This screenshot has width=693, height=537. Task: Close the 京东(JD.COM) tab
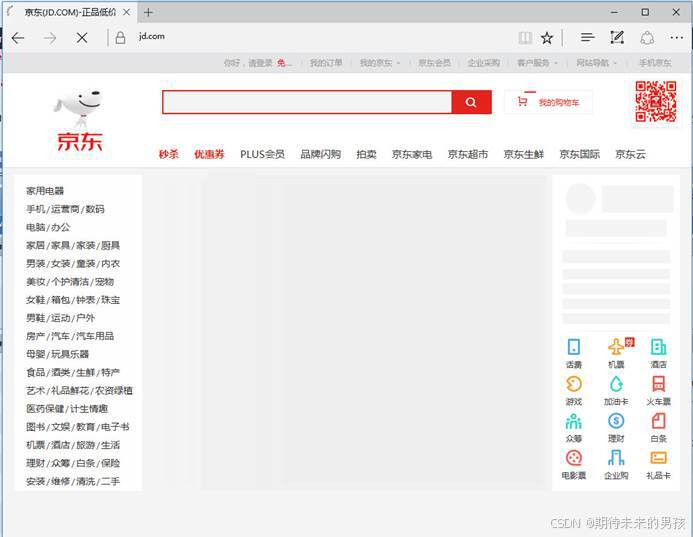(126, 12)
